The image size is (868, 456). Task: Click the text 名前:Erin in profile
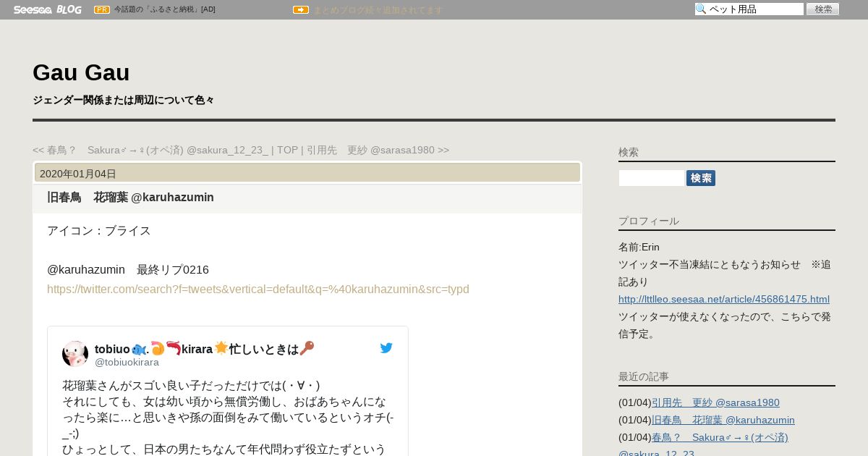pos(639,247)
